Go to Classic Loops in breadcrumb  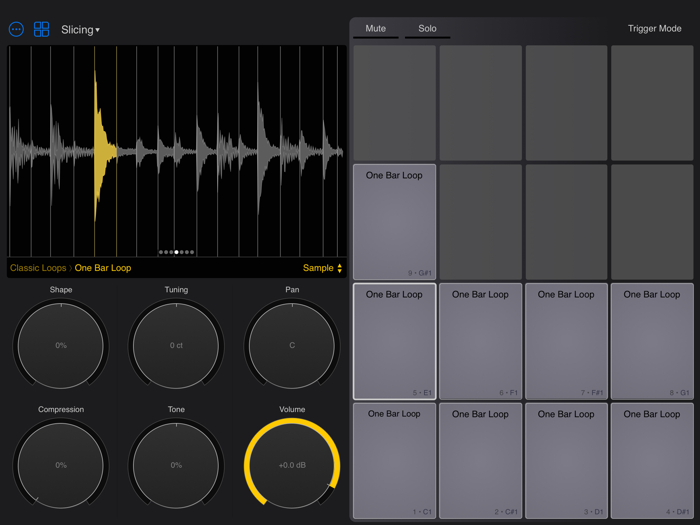38,268
